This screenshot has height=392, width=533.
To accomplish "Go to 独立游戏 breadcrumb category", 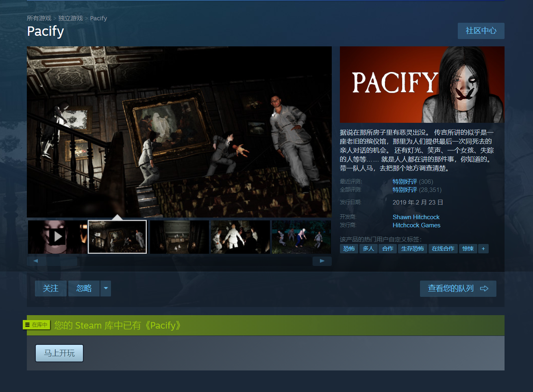I will (x=70, y=18).
